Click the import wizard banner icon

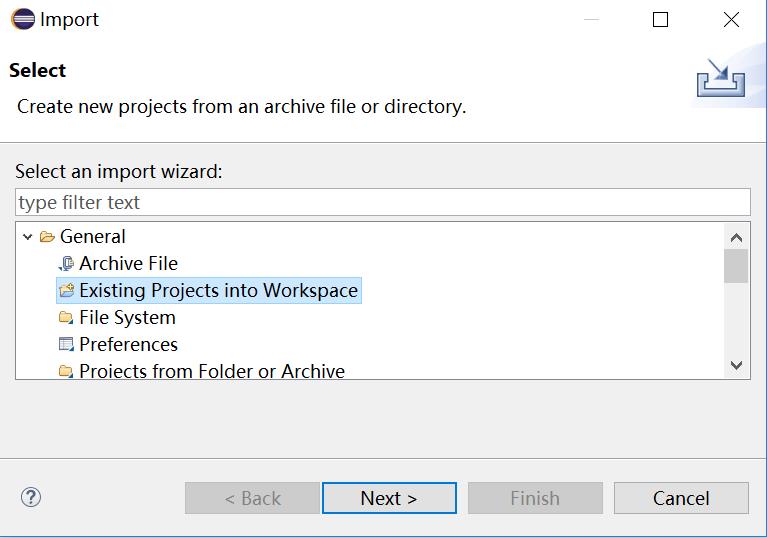point(721,78)
